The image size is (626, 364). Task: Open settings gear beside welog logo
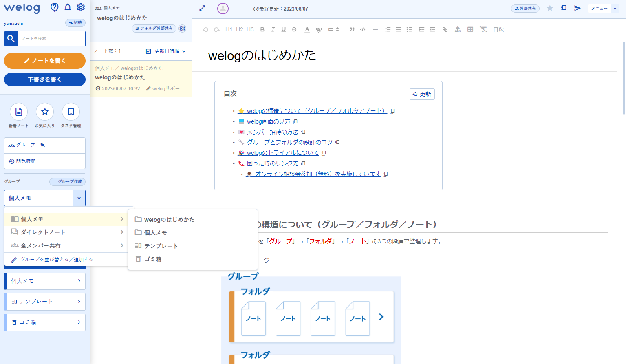[x=81, y=7]
